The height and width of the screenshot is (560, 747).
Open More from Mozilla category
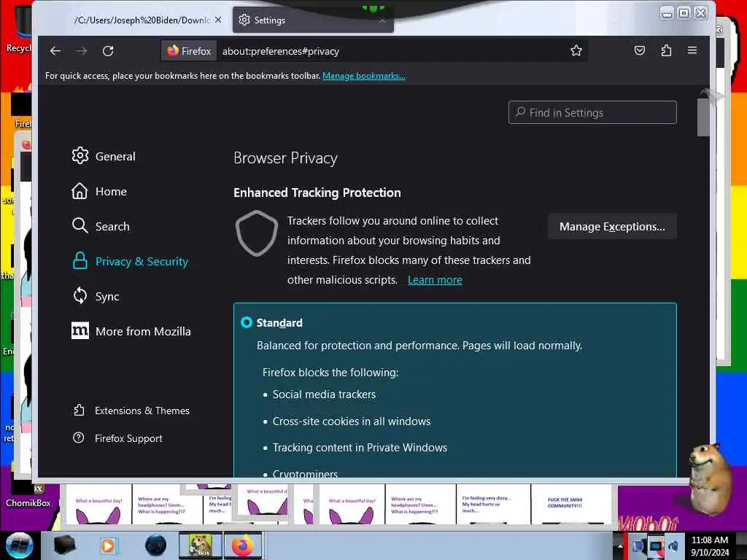pos(131,332)
